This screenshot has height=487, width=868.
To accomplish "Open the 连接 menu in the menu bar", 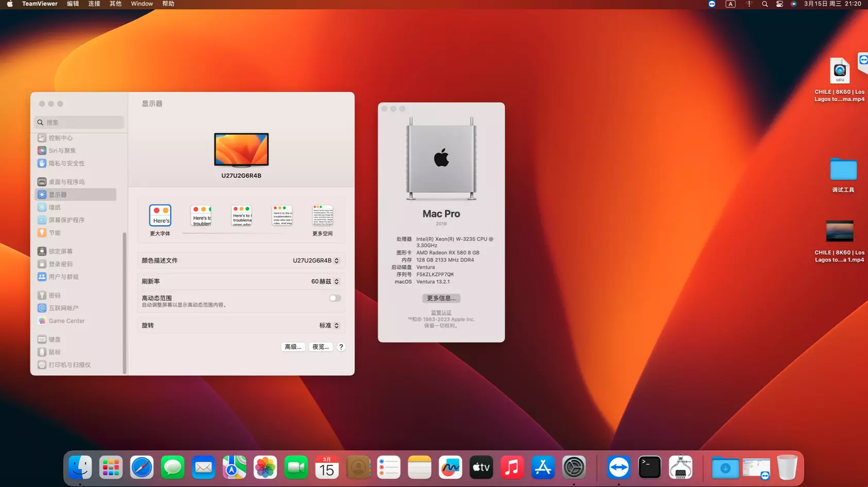I will click(x=94, y=4).
